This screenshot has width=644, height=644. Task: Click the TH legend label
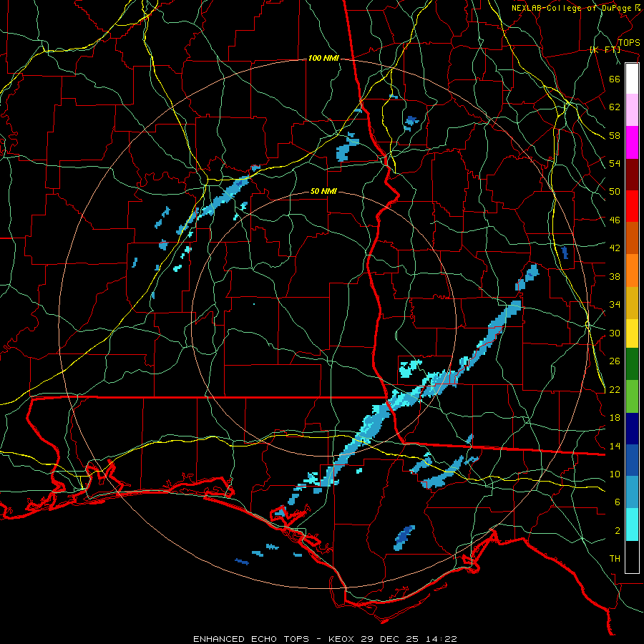pyautogui.click(x=615, y=559)
